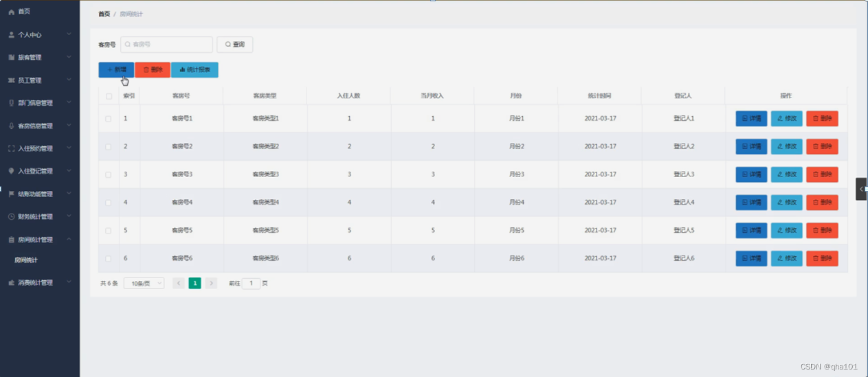The image size is (868, 377).
Task: Check the checkbox for row 客房号2
Action: tap(108, 147)
